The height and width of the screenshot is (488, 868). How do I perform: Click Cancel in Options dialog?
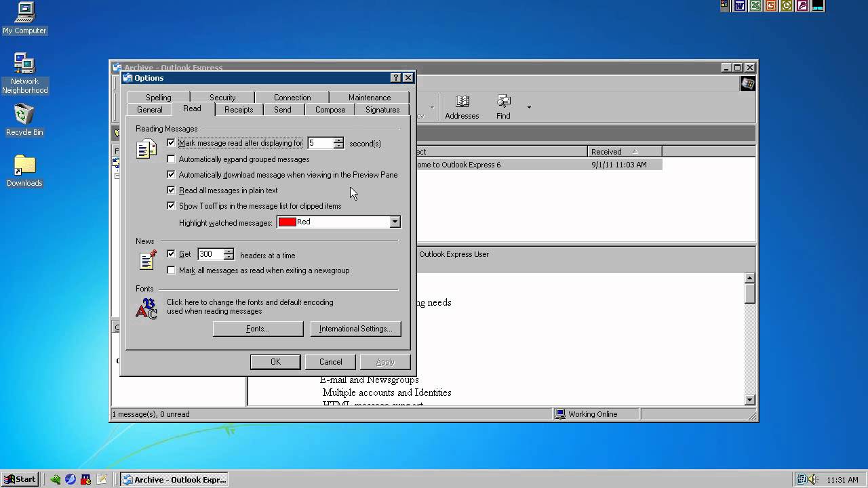click(331, 362)
